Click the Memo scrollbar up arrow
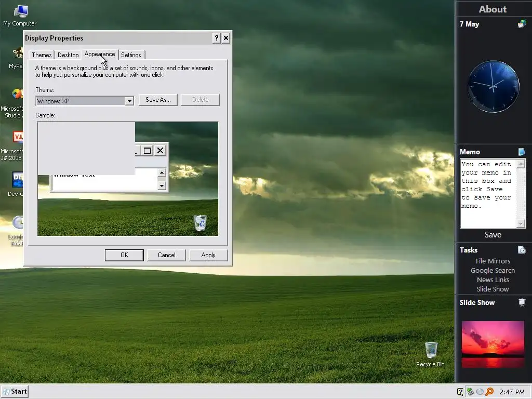The image size is (532, 399). pyautogui.click(x=521, y=164)
